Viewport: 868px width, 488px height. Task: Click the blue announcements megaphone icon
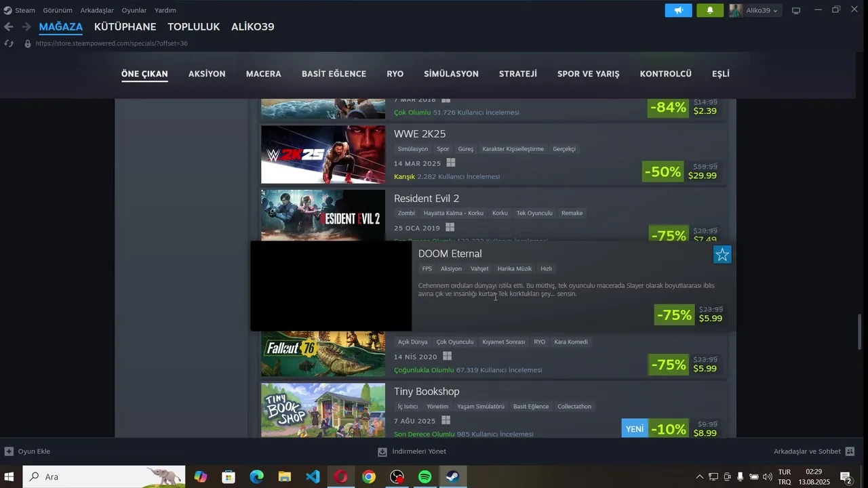pyautogui.click(x=678, y=10)
